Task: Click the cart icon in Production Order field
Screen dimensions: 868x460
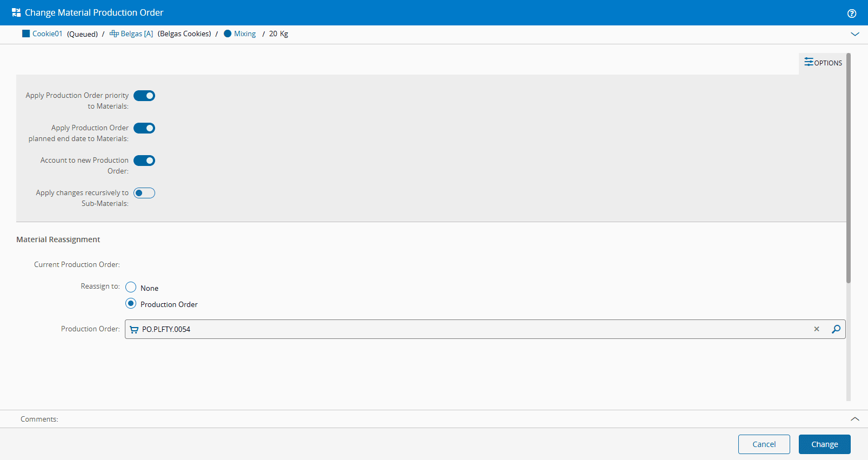Action: (134, 329)
